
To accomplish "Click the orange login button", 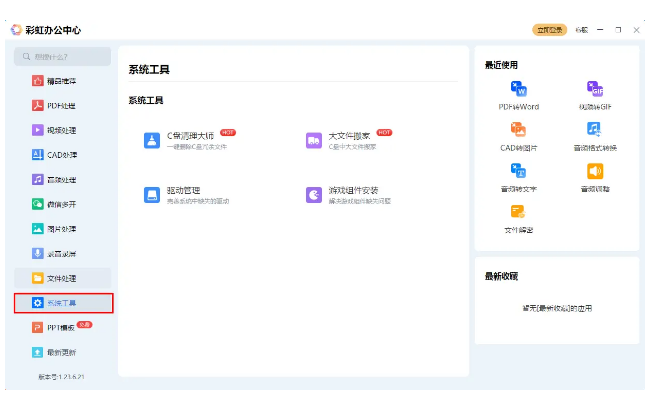I will coord(549,30).
